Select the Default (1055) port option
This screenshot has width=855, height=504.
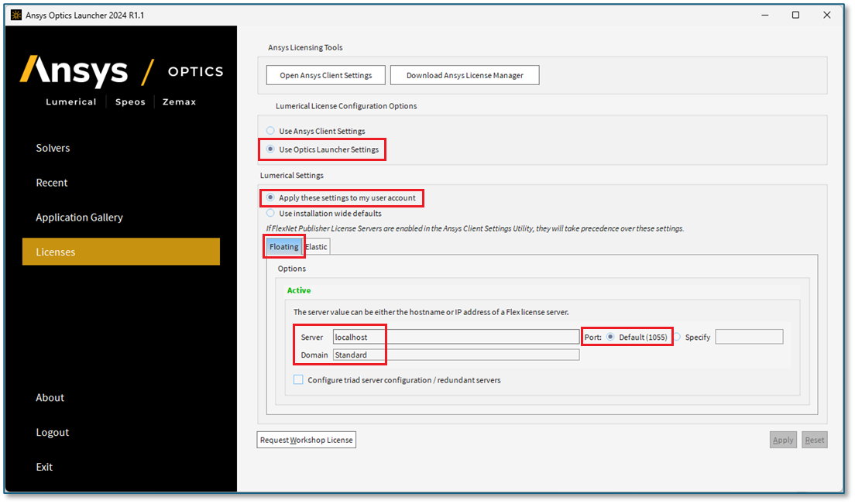point(610,338)
